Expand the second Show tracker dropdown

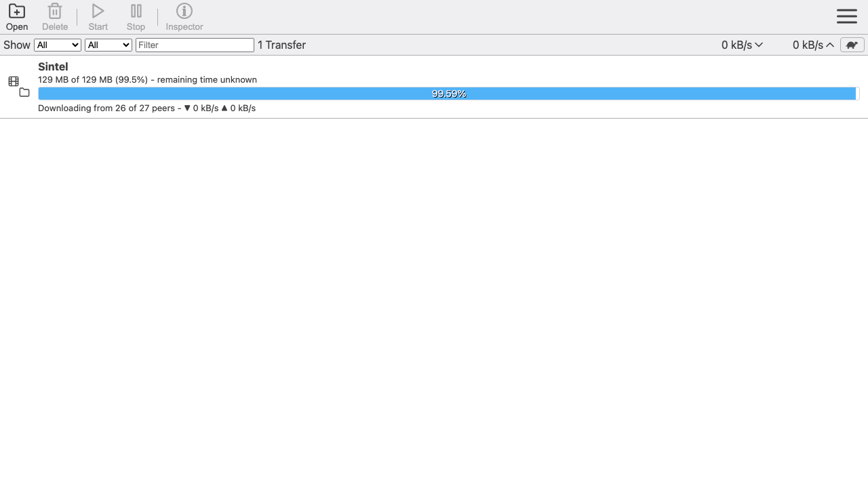(x=108, y=45)
